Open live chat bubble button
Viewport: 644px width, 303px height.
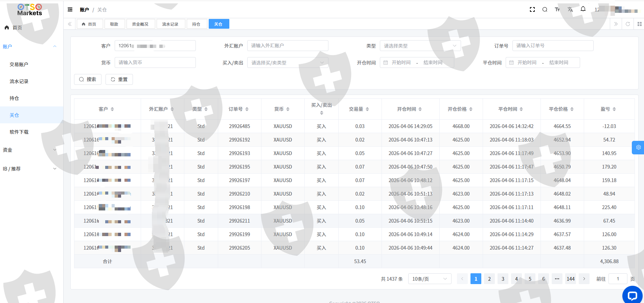pyautogui.click(x=632, y=296)
